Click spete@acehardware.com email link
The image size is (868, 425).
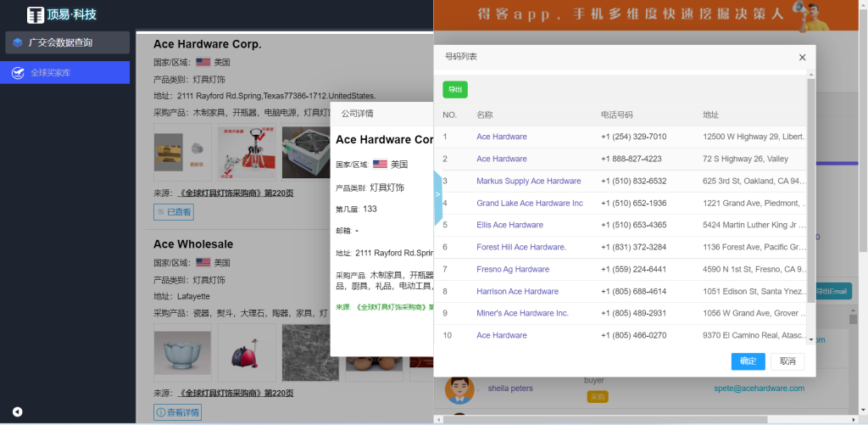point(759,389)
